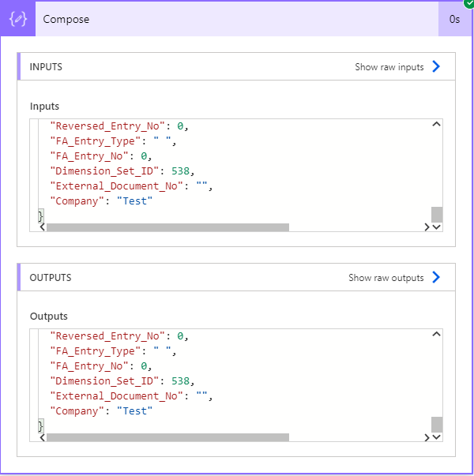Collapse the Compose action card header
Image resolution: width=474 pixels, height=476 pixels.
[237, 19]
